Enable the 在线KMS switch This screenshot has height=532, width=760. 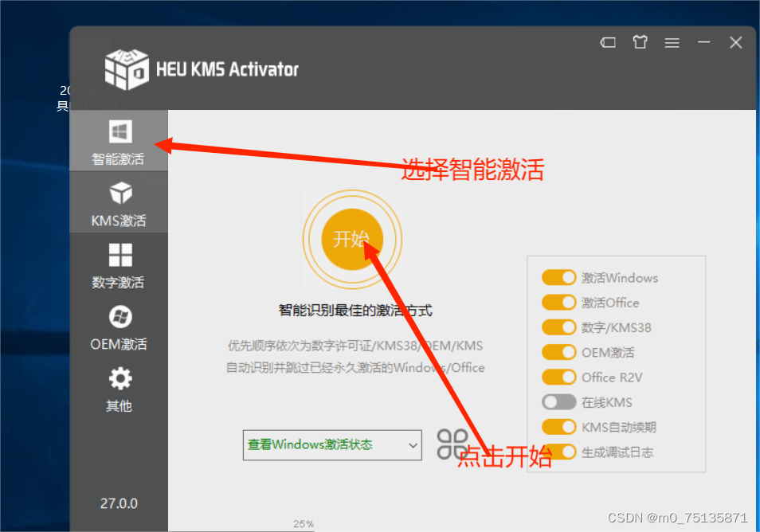(x=559, y=401)
